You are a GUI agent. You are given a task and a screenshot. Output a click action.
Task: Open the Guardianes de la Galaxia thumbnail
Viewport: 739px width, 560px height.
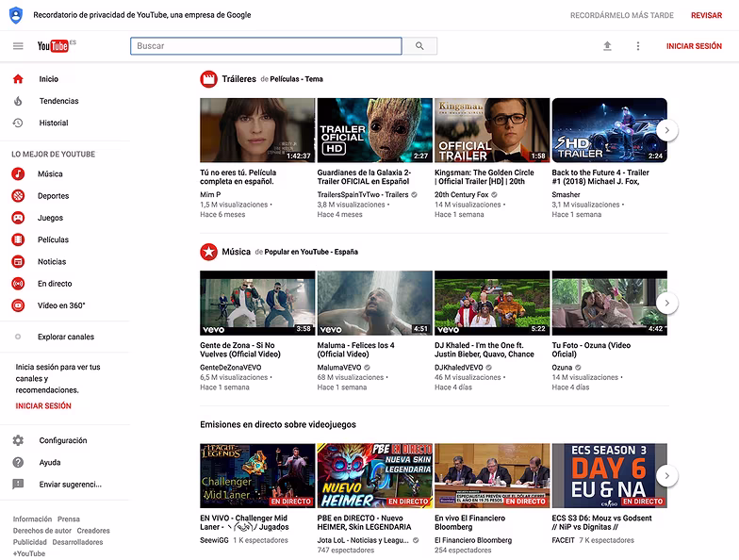(x=375, y=130)
